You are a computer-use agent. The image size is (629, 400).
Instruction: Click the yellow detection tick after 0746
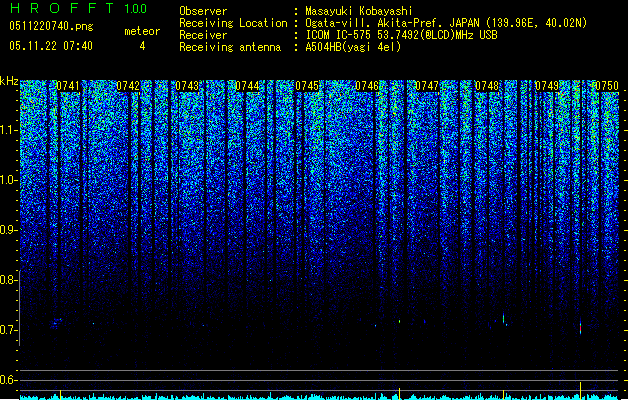[400, 394]
